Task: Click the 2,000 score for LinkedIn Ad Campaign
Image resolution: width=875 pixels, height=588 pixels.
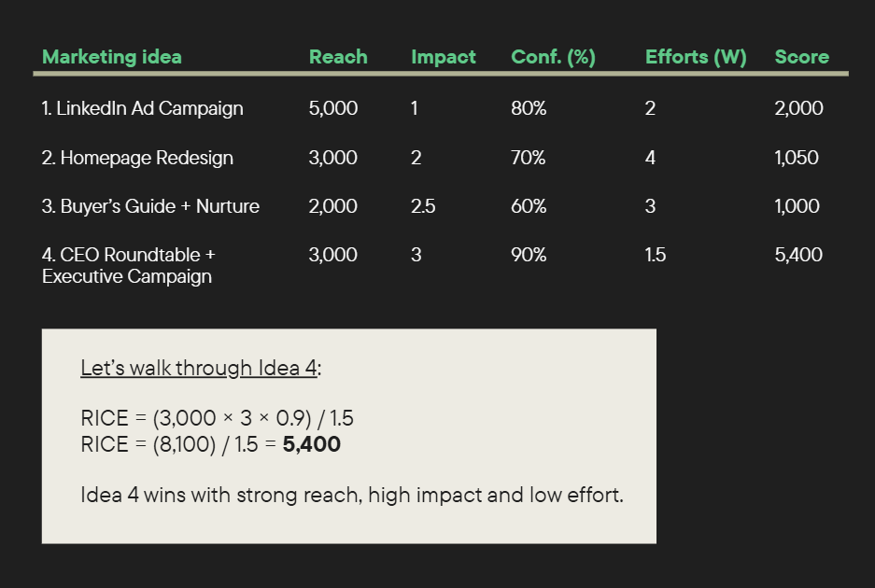Action: pos(798,108)
